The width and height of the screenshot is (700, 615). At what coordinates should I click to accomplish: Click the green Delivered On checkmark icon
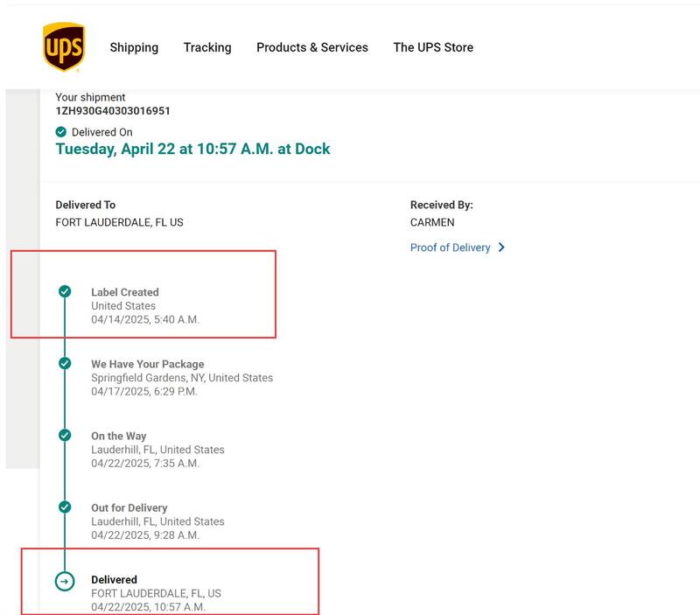(61, 131)
